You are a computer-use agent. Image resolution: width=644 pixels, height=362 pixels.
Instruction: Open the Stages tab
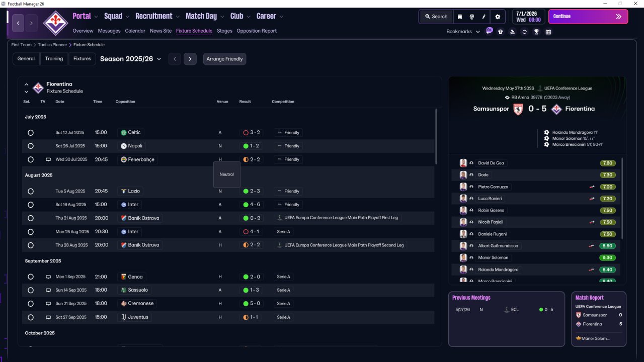(224, 31)
